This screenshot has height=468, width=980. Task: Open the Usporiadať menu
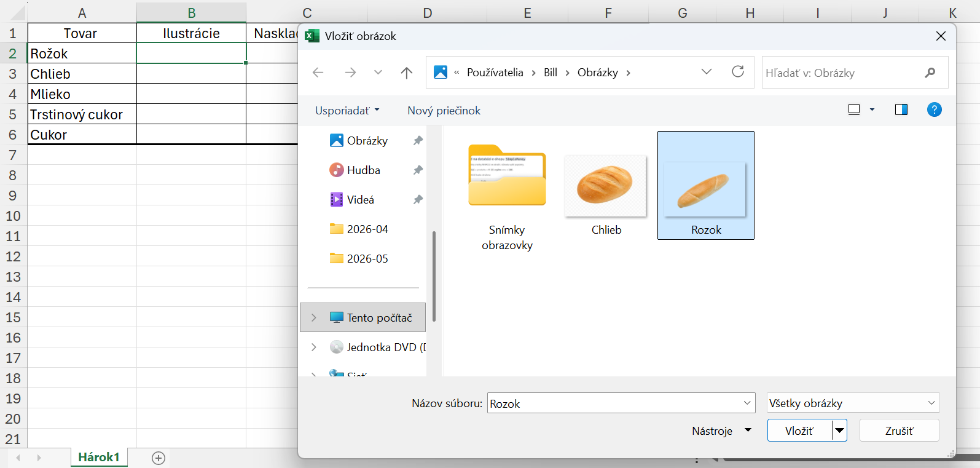click(347, 111)
